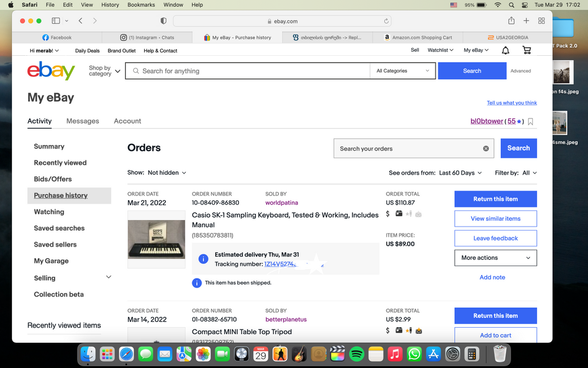Image resolution: width=588 pixels, height=368 pixels.
Task: Click the blue Search button beside All Categories
Action: 472,71
